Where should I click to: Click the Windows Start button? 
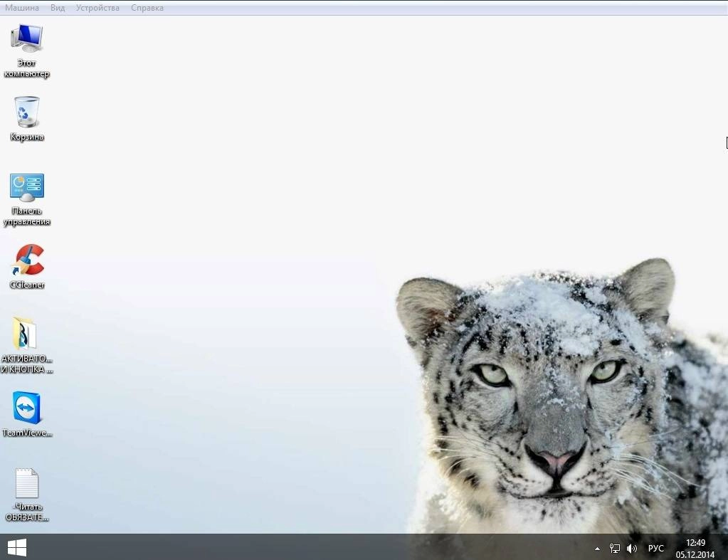(x=17, y=547)
